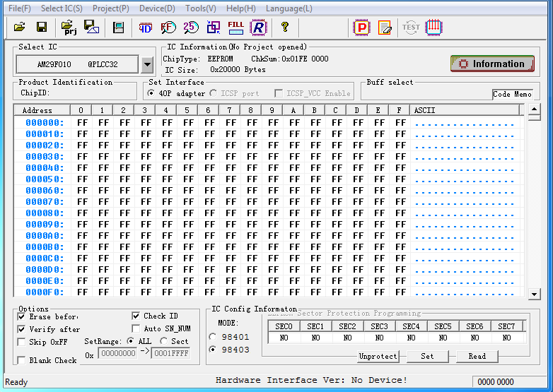Screen dimensions: 553x392
Task: Click the blue R read chip icon
Action: click(x=259, y=28)
